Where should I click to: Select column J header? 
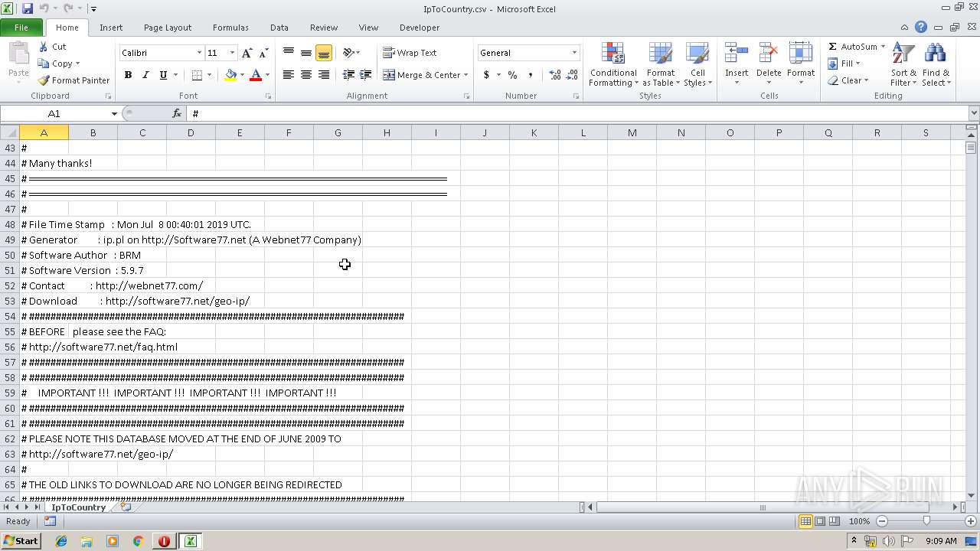click(485, 132)
